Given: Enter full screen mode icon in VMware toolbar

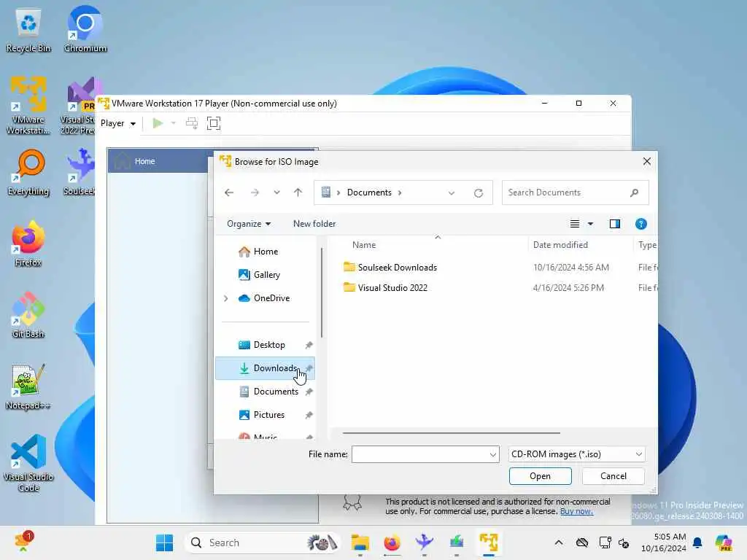Looking at the screenshot, I should click(214, 123).
